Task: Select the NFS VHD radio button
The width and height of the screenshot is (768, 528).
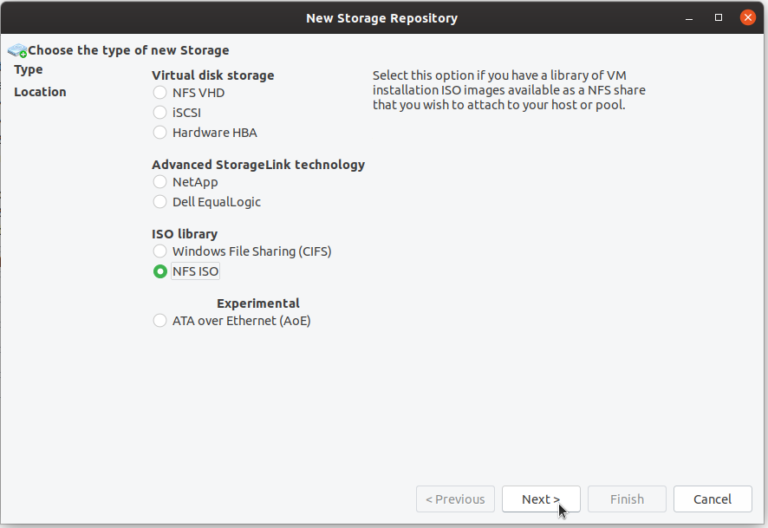Action: pos(160,92)
